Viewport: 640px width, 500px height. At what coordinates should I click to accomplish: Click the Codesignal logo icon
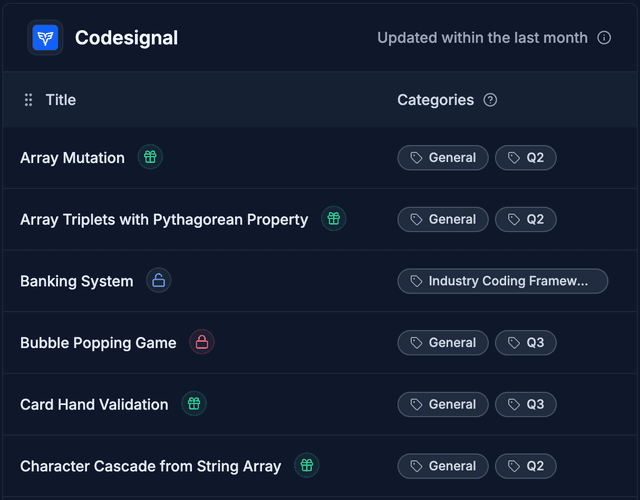45,38
